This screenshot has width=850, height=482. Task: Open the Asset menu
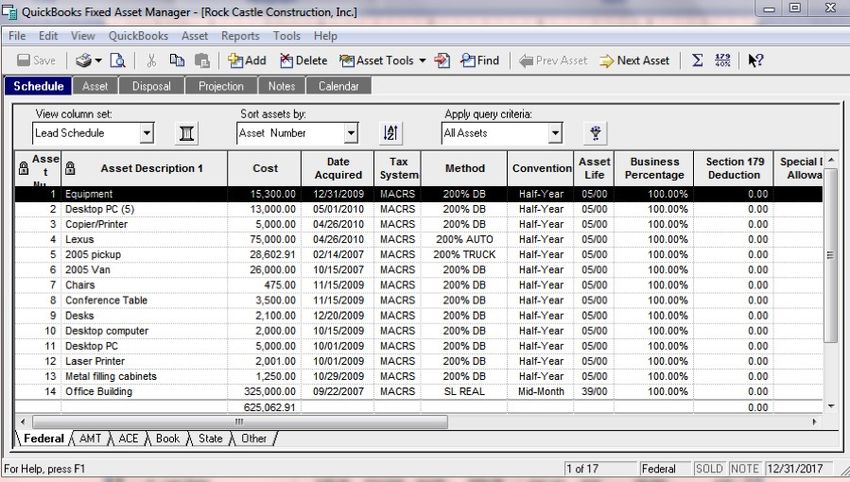195,36
